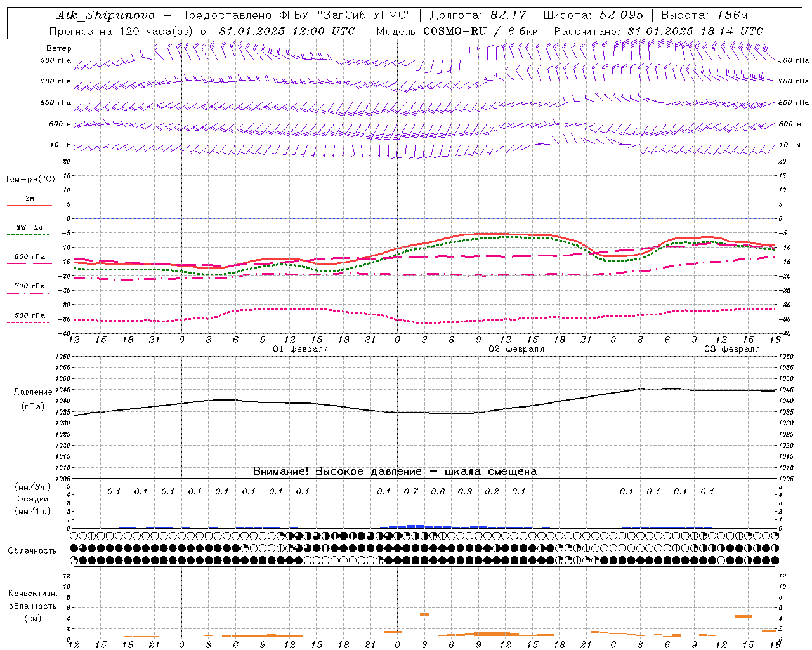Viewport: 812px width, 650px height.
Task: Click the Ветер wind panel label
Action: (x=59, y=48)
